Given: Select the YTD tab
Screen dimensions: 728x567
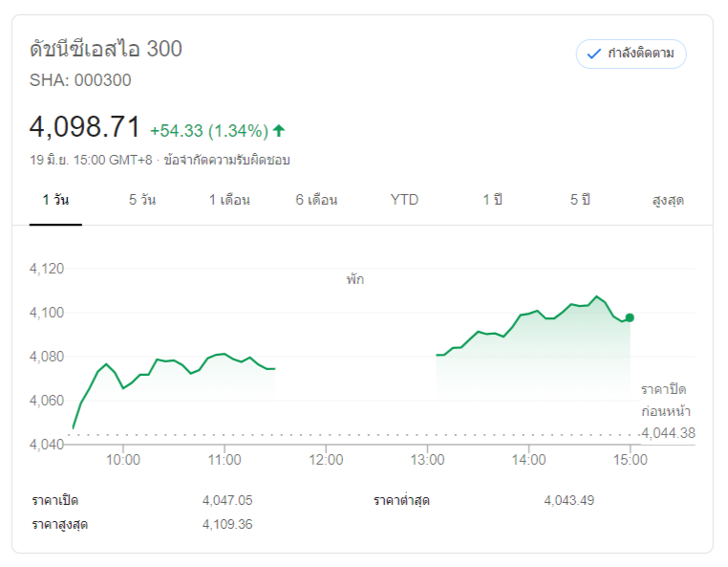Looking at the screenshot, I should [404, 201].
